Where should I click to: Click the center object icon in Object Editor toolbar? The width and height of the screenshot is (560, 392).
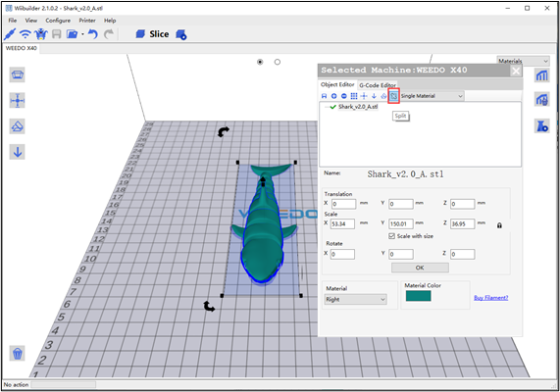[364, 96]
